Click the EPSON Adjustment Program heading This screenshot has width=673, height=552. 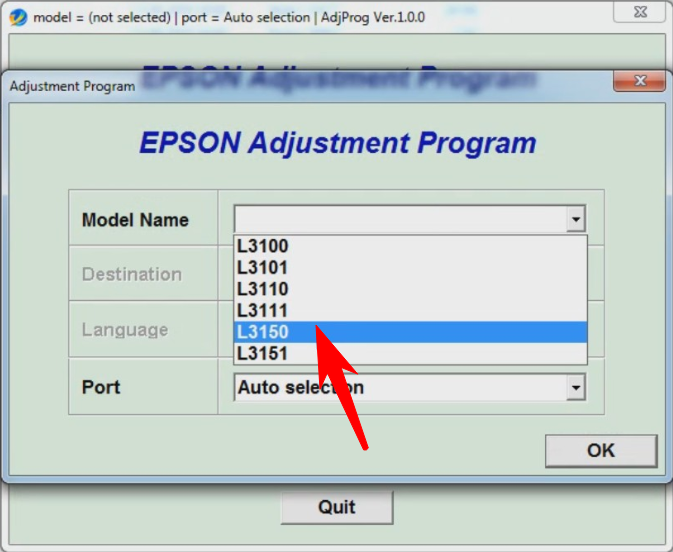click(337, 142)
